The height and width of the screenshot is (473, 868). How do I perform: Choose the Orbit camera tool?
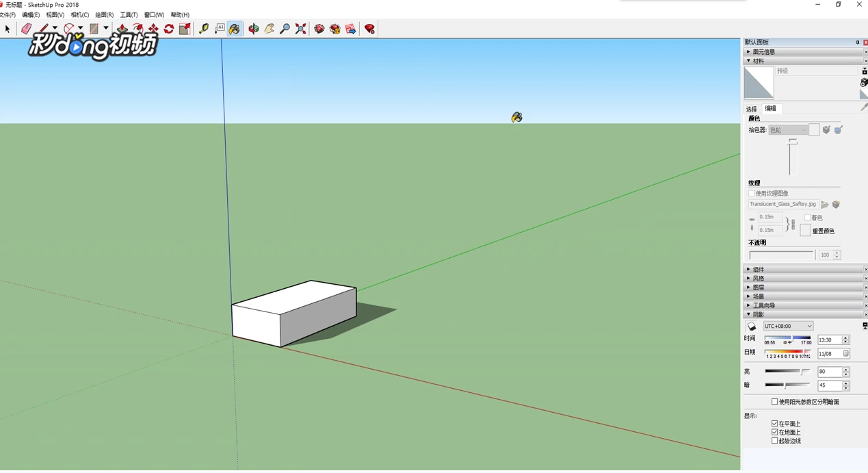tap(254, 29)
